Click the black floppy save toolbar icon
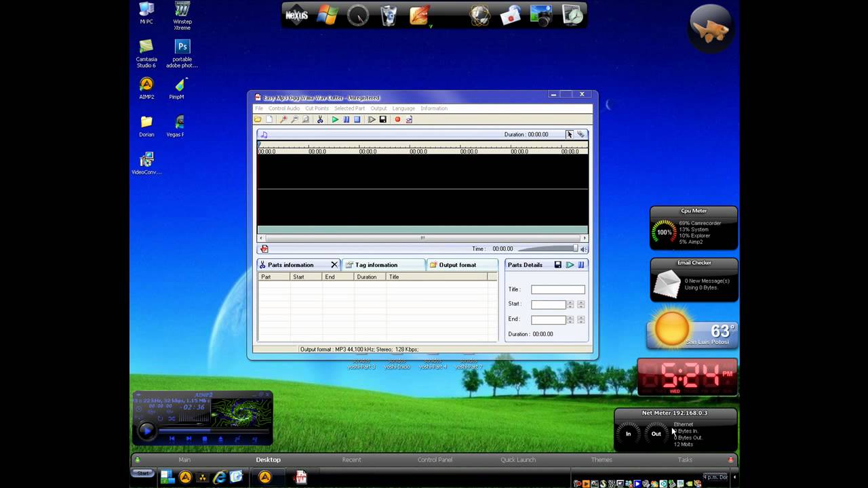 click(382, 119)
